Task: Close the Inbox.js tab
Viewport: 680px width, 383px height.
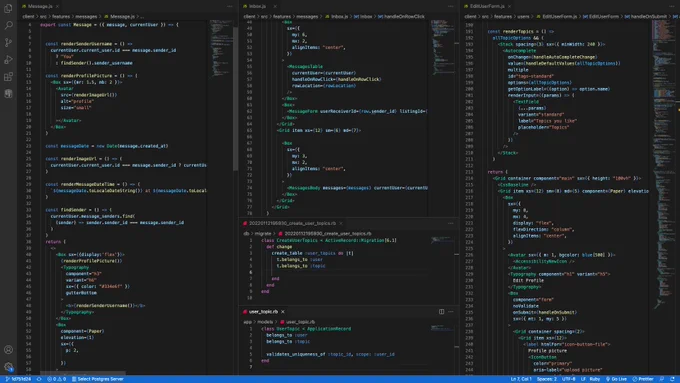Action: 275,6
